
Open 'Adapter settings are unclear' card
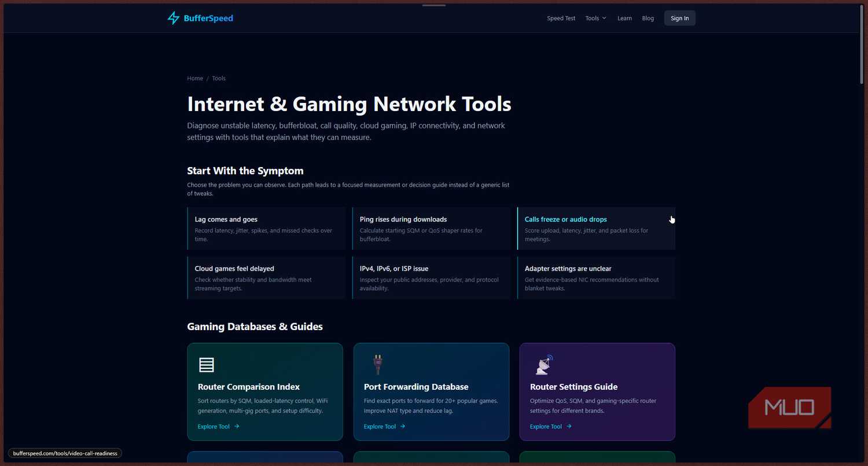coord(596,278)
